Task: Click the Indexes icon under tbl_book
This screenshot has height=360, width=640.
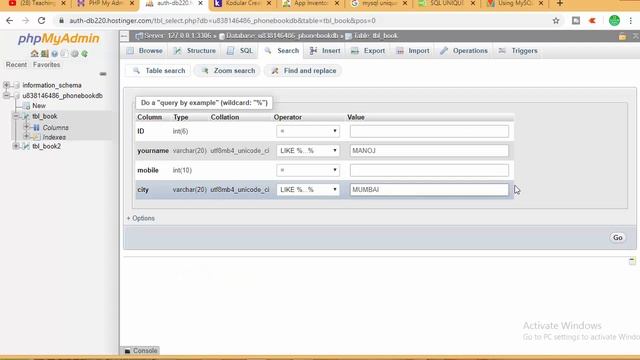Action: 36,137
